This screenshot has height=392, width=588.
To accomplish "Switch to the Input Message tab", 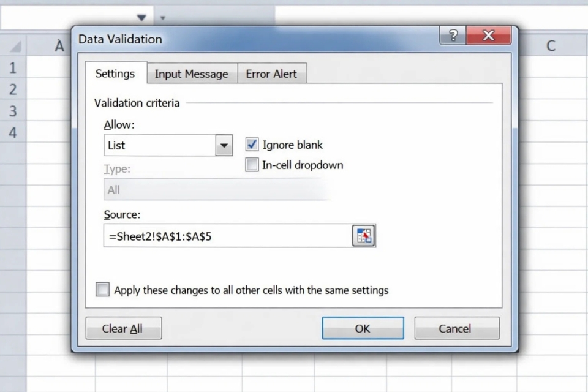I will point(191,73).
